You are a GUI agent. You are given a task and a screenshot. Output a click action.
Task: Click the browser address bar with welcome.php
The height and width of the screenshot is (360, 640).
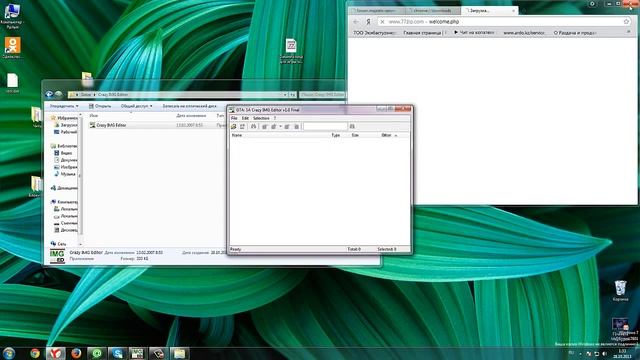pos(504,22)
